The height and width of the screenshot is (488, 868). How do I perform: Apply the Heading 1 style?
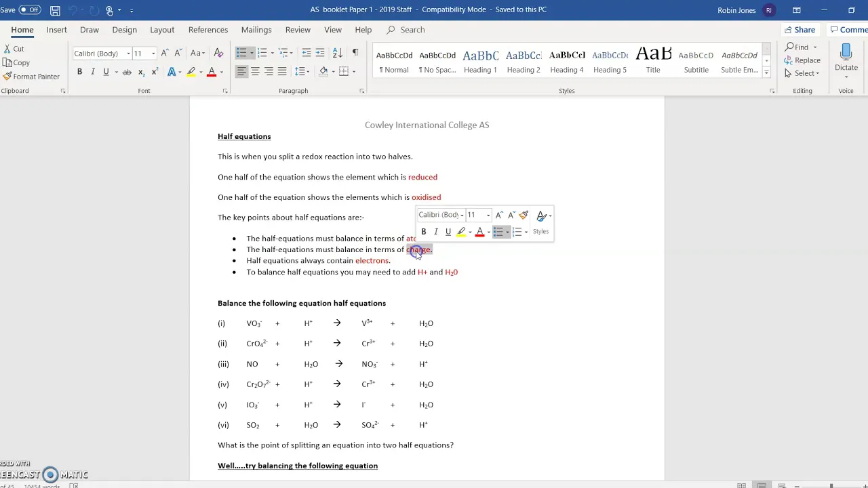click(480, 61)
